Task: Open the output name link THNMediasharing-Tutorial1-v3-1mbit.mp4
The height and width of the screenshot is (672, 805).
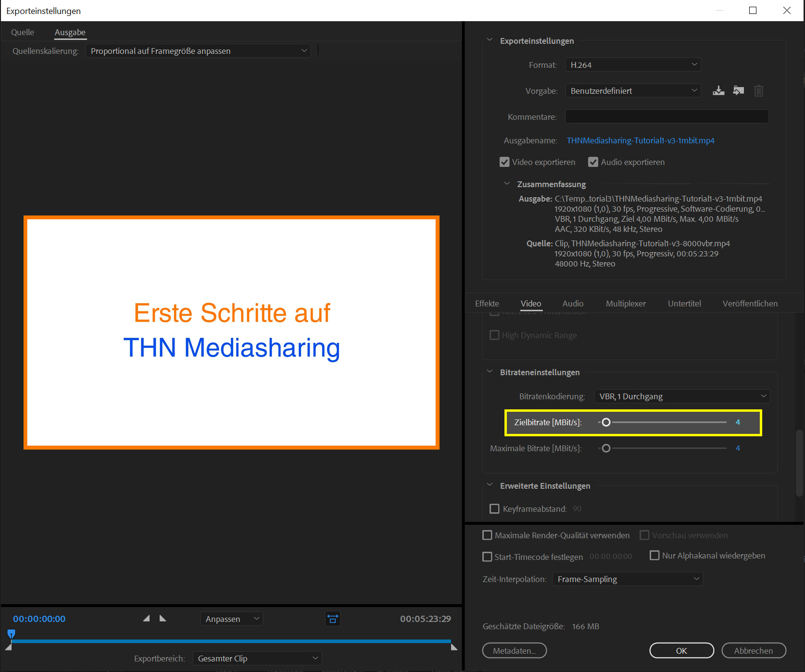Action: coord(640,140)
